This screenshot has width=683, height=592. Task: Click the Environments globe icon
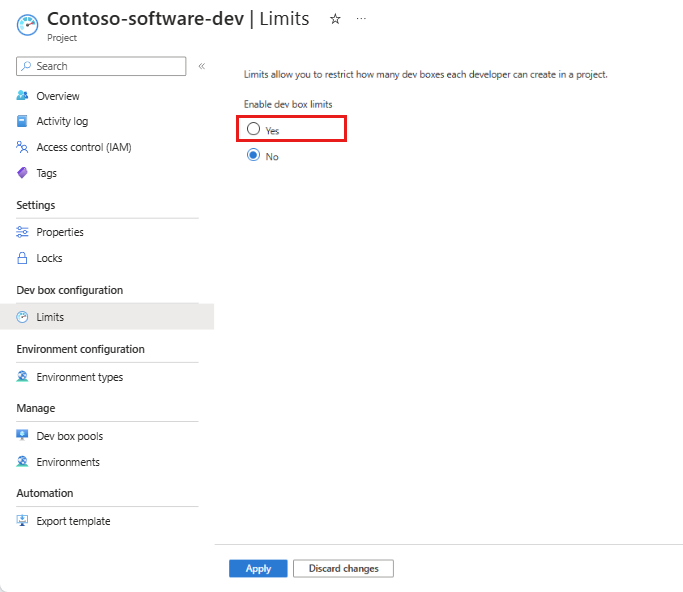tap(22, 461)
